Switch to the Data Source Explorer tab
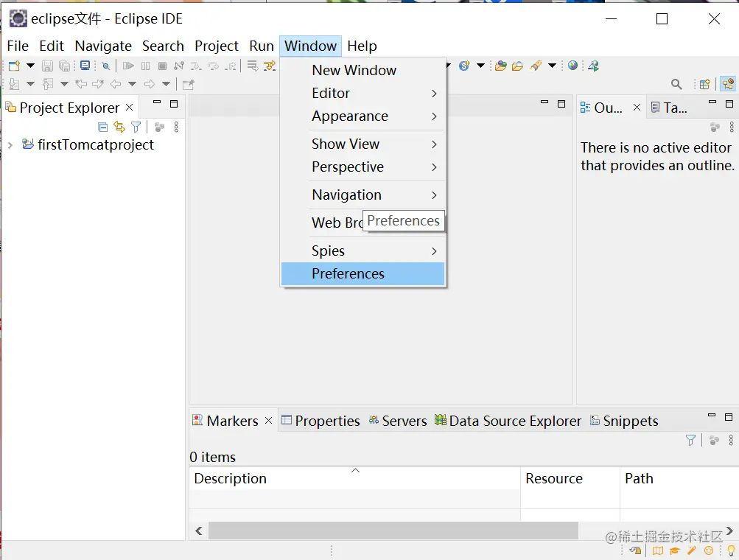Image resolution: width=739 pixels, height=560 pixels. (508, 421)
